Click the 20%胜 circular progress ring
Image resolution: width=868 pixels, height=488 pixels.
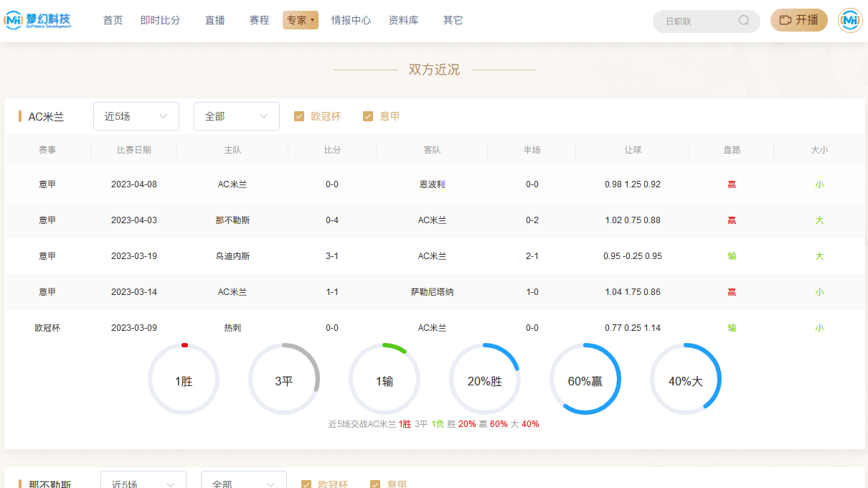tap(485, 379)
